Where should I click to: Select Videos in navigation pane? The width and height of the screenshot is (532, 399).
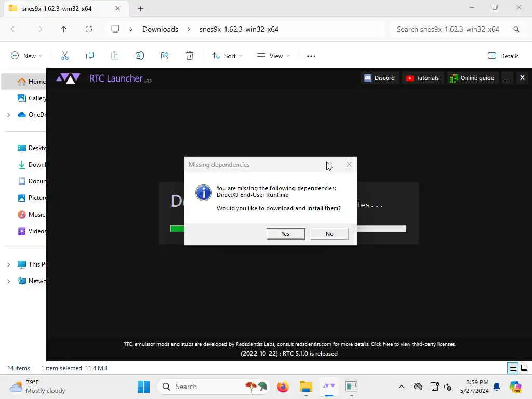pyautogui.click(x=32, y=231)
